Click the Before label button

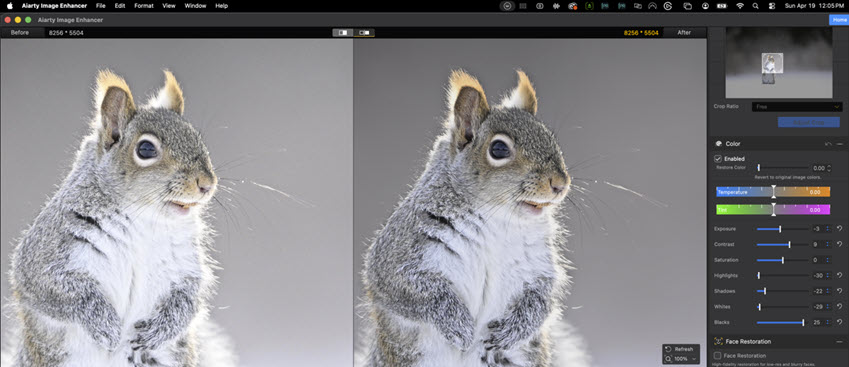[x=20, y=32]
